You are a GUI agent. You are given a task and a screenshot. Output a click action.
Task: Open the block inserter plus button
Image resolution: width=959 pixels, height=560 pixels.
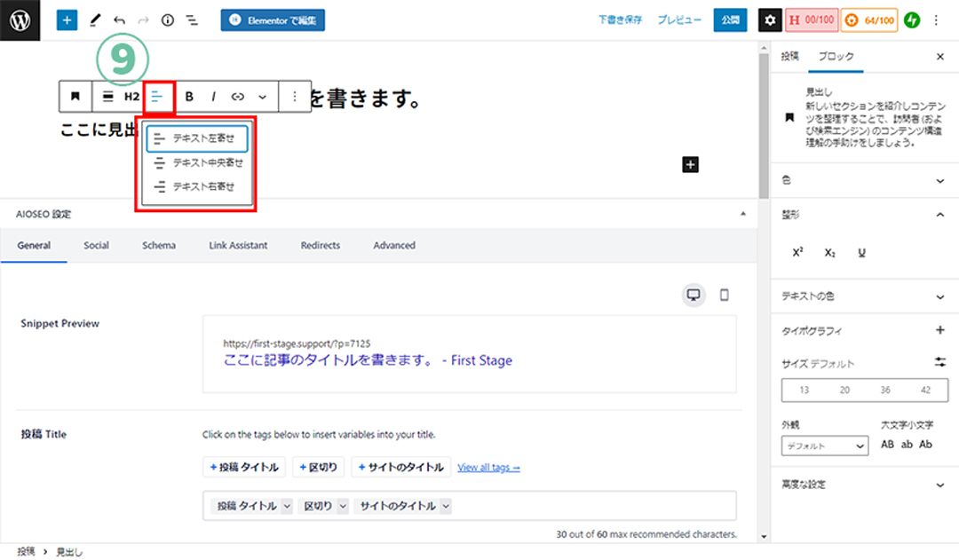click(67, 20)
